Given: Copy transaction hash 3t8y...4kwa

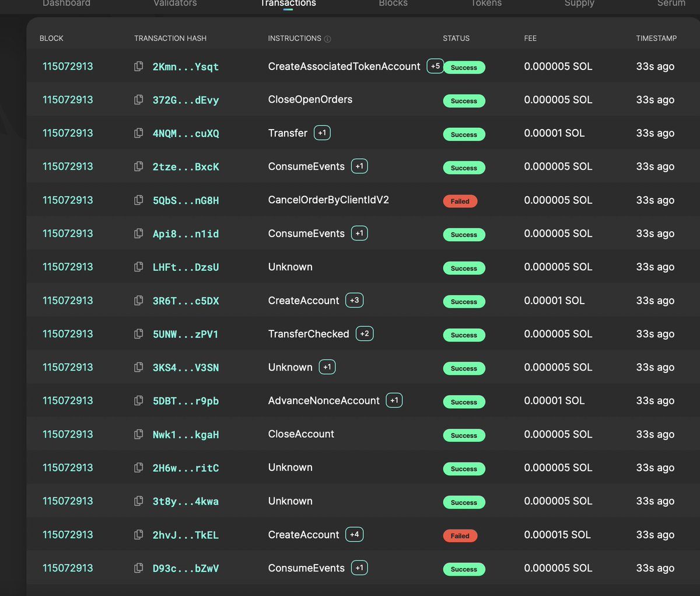Looking at the screenshot, I should (x=139, y=501).
